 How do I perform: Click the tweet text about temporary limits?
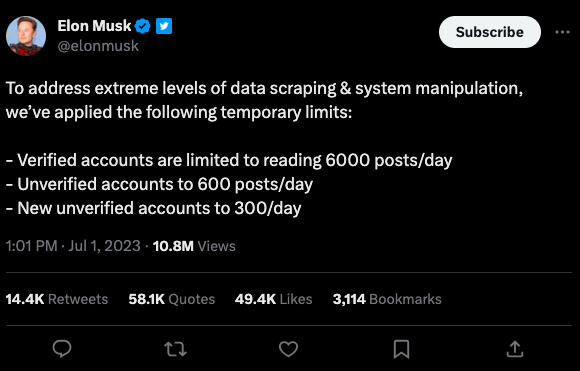pyautogui.click(x=264, y=148)
